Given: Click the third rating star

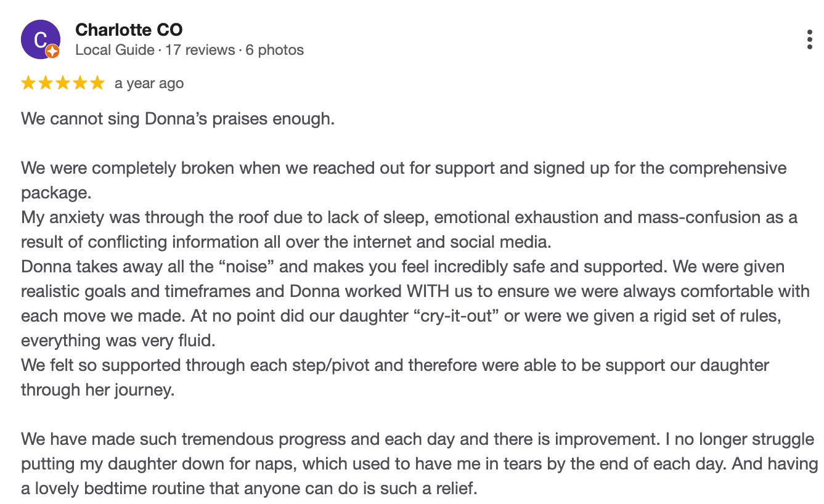Looking at the screenshot, I should [x=63, y=83].
